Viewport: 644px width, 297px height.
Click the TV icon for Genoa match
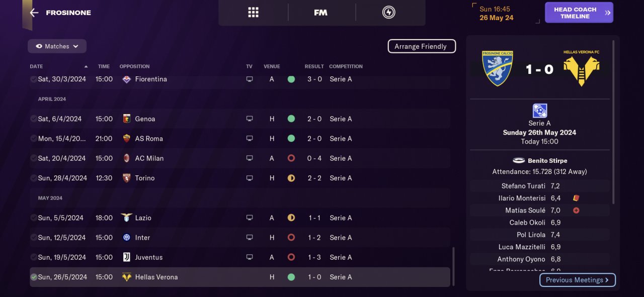coord(249,119)
